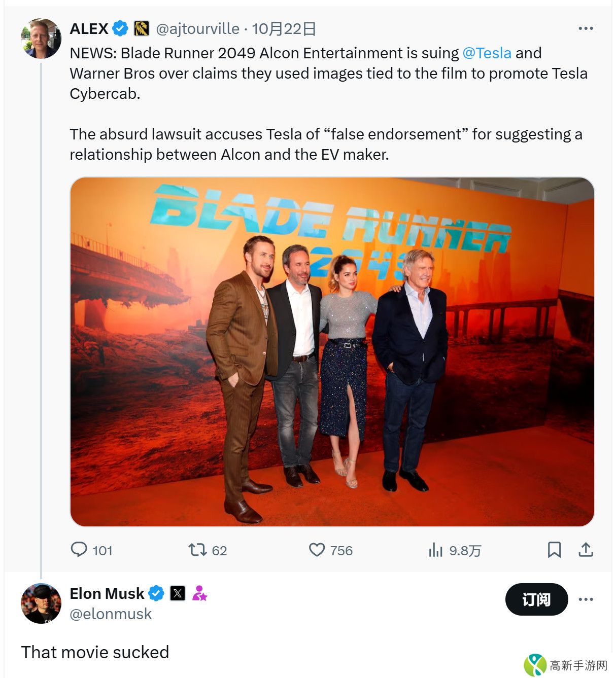Open view analytics bar chart icon
616x678 pixels.
pyautogui.click(x=436, y=550)
